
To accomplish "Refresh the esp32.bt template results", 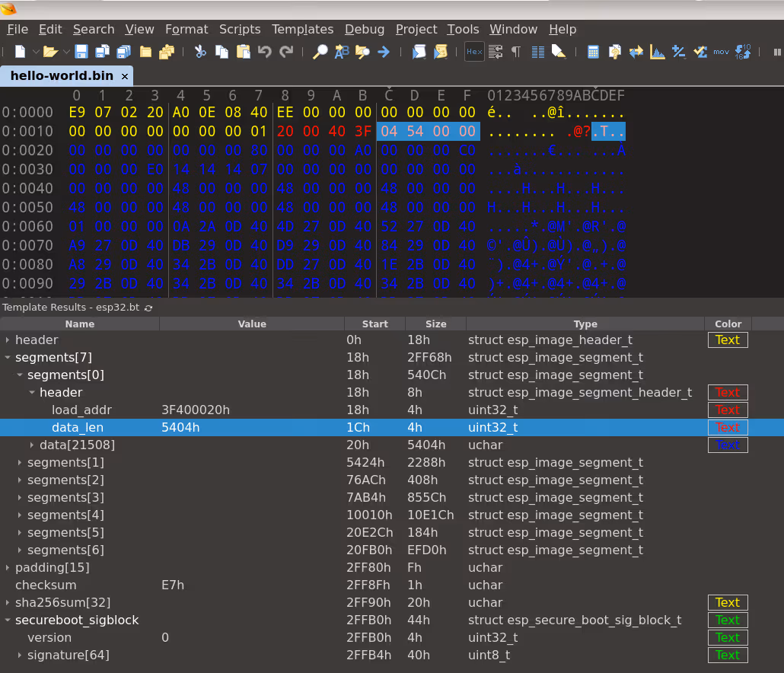I will point(148,308).
